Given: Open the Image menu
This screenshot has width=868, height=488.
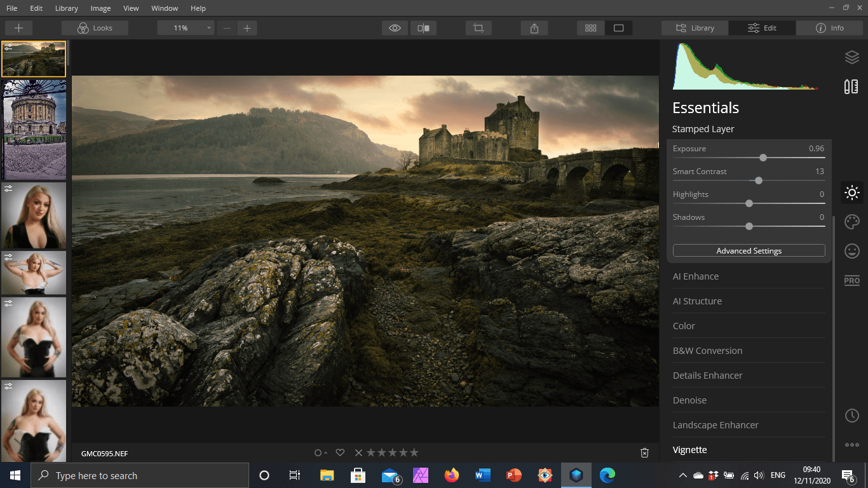Looking at the screenshot, I should point(100,8).
